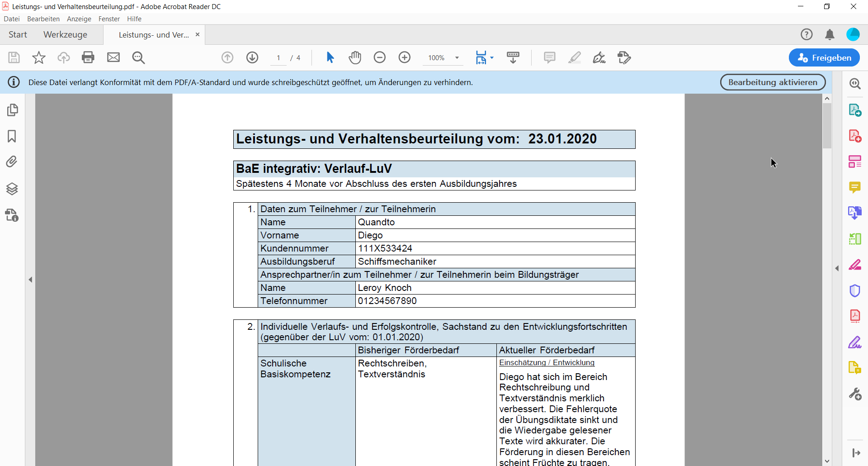Click the scrolling mode icon
Screen dimensions: 868x466
pyautogui.click(x=513, y=57)
